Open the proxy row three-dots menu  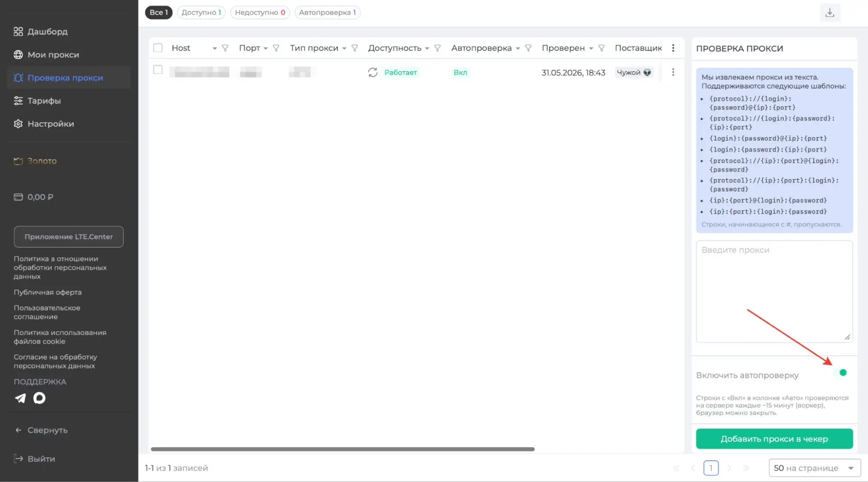tap(673, 72)
